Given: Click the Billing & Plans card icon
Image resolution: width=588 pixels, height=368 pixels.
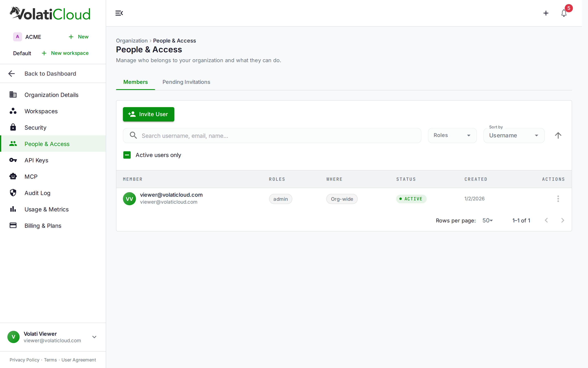Looking at the screenshot, I should [x=13, y=225].
